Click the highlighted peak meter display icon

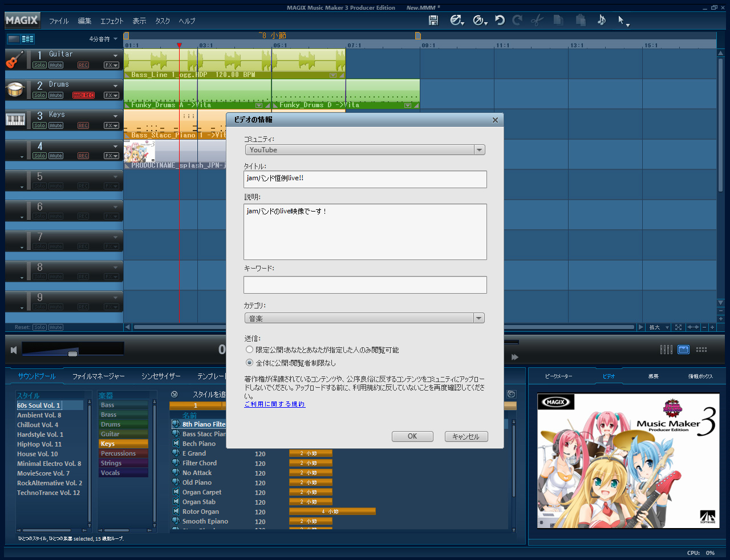coord(684,350)
